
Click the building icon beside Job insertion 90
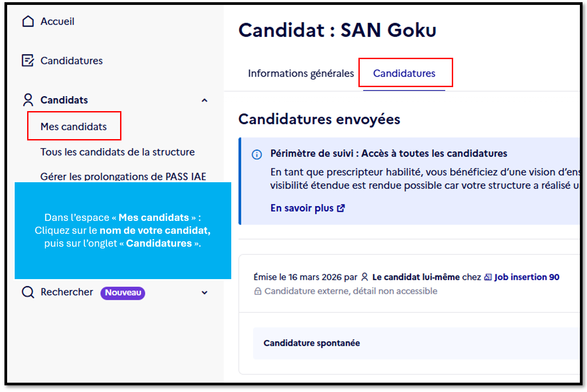click(x=487, y=277)
